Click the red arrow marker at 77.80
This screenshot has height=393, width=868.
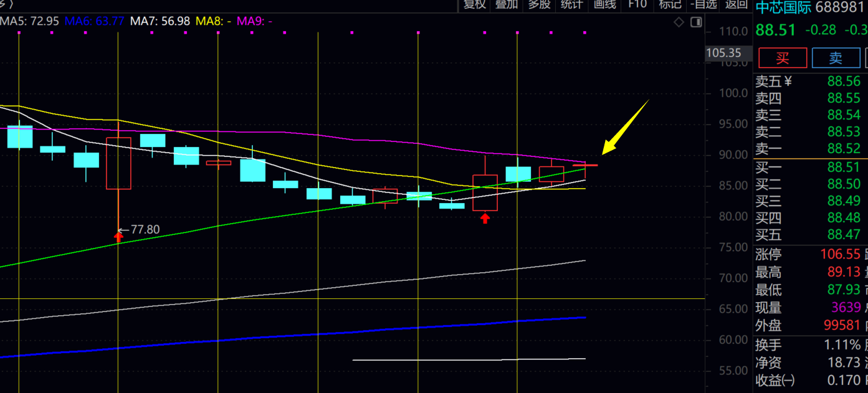point(118,235)
